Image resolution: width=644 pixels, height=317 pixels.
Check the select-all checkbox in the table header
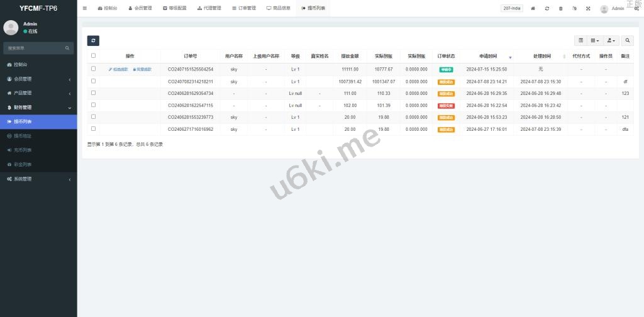(94, 56)
